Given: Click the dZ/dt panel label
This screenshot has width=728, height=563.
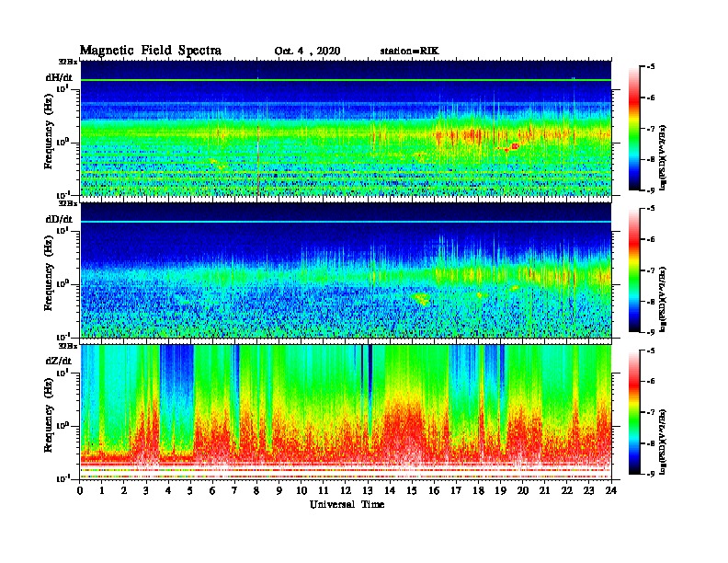Looking at the screenshot, I should (59, 361).
